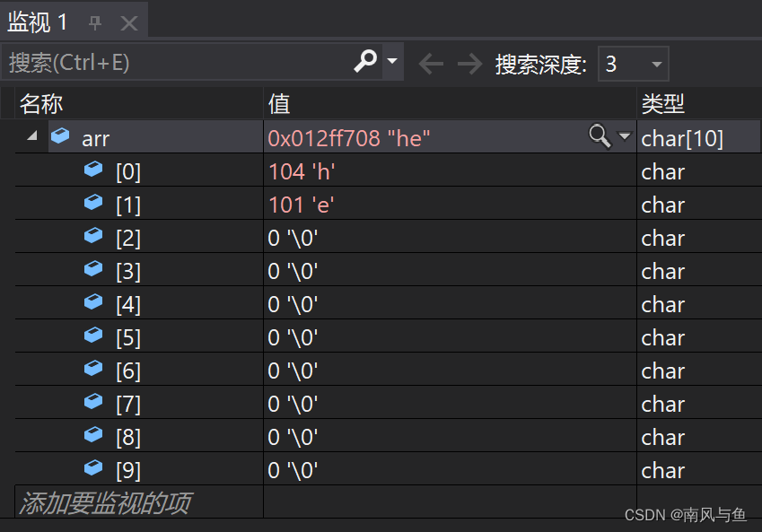Open the text visualizer magnifier for arr
This screenshot has width=762, height=532.
[600, 135]
